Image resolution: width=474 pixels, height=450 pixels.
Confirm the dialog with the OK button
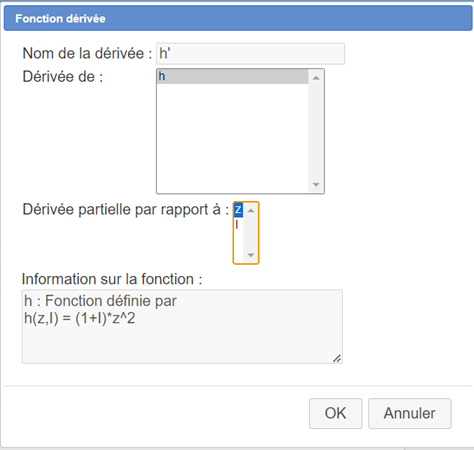tap(335, 413)
